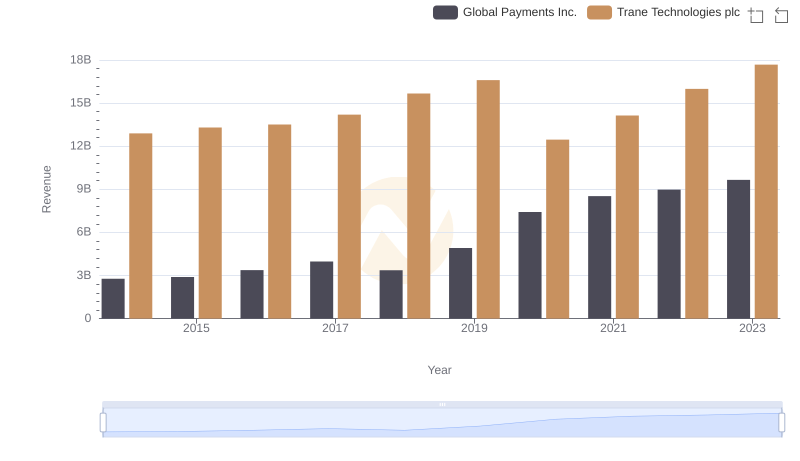The height and width of the screenshot is (461, 800).
Task: Click the 2021 x-axis label
Action: click(613, 328)
